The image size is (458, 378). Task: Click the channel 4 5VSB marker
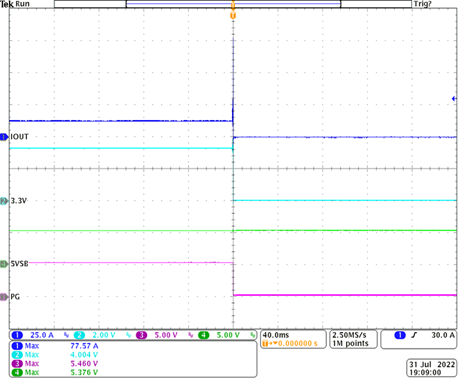[x=4, y=264]
